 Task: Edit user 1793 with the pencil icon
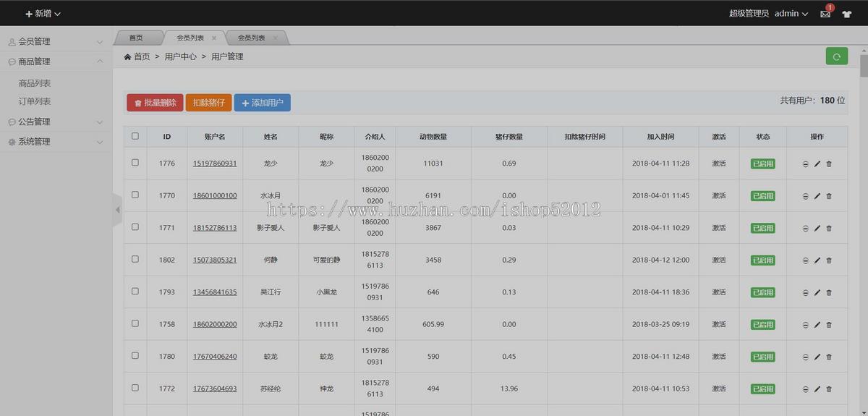[817, 292]
